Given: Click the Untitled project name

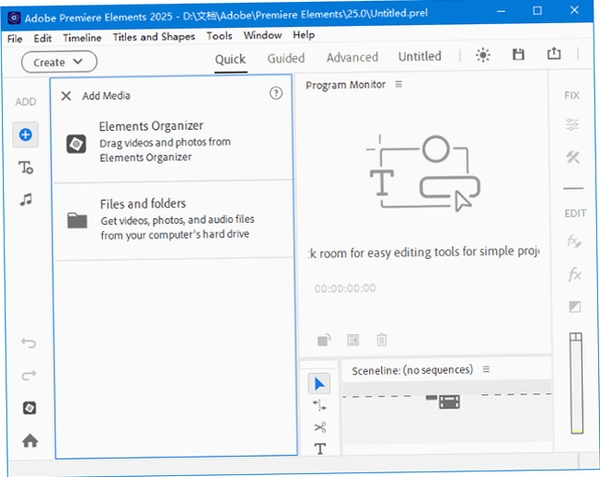Looking at the screenshot, I should coord(419,56).
